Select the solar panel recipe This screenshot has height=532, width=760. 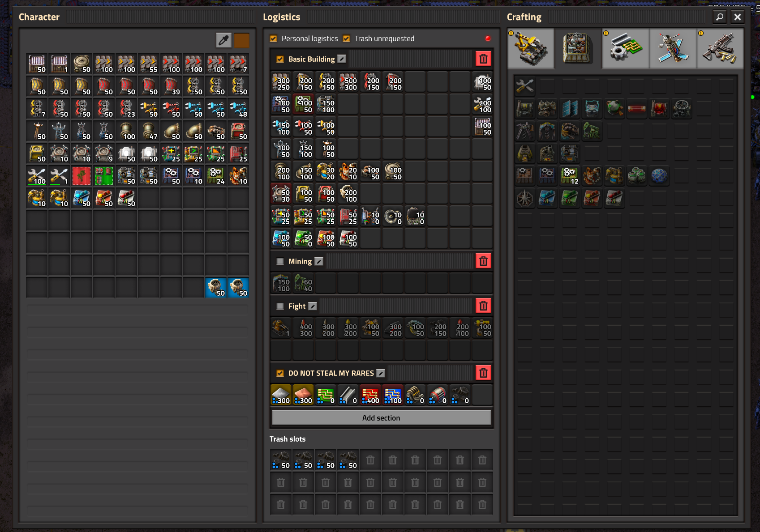click(x=570, y=108)
